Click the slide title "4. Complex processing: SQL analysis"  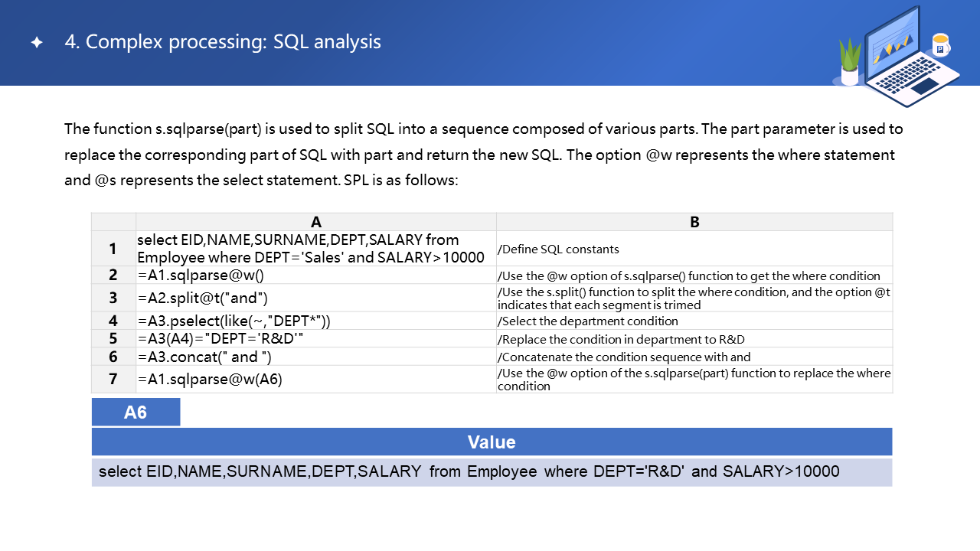coord(222,42)
